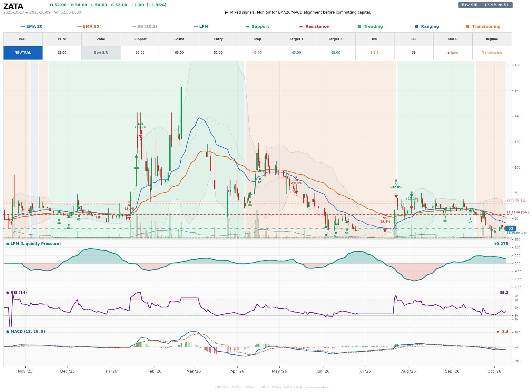Click the current price tag 52

tap(511, 228)
